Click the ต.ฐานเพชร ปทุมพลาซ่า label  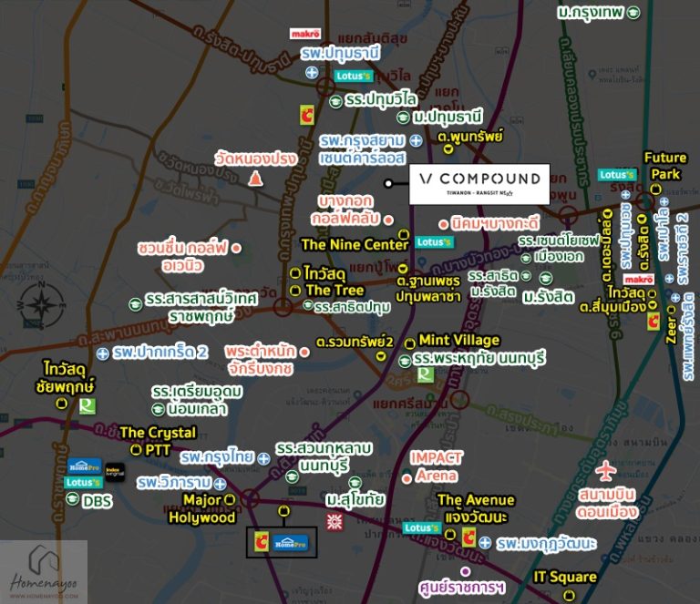pyautogui.click(x=427, y=288)
